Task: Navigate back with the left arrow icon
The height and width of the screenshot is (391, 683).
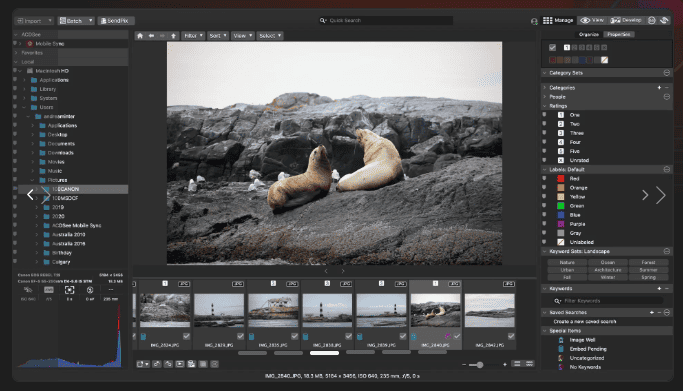Action: [x=151, y=36]
